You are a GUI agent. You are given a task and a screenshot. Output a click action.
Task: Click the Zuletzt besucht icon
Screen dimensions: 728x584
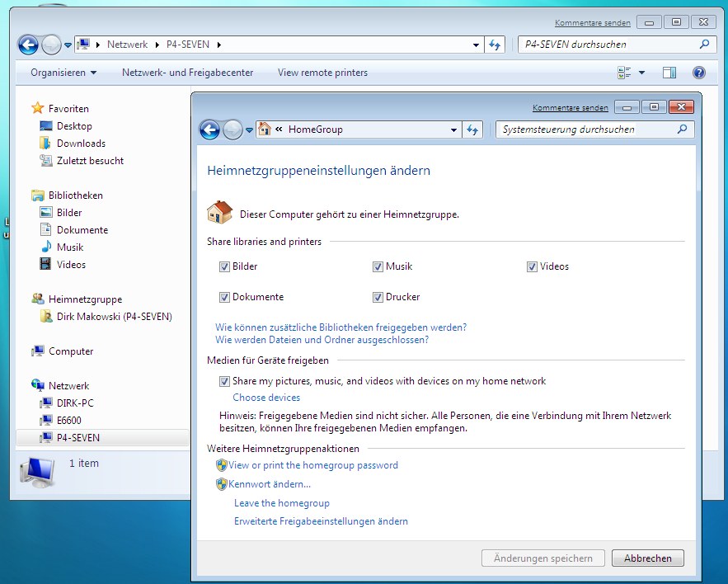(x=46, y=160)
